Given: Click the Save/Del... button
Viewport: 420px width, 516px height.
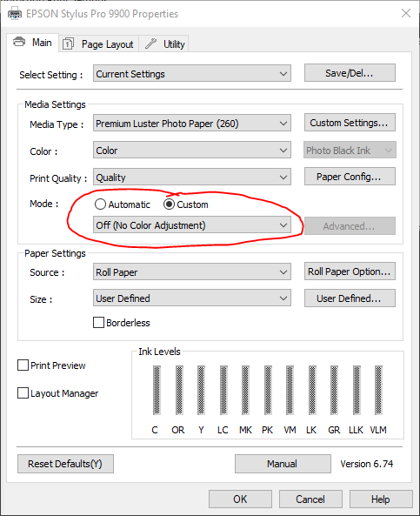Looking at the screenshot, I should (x=350, y=73).
